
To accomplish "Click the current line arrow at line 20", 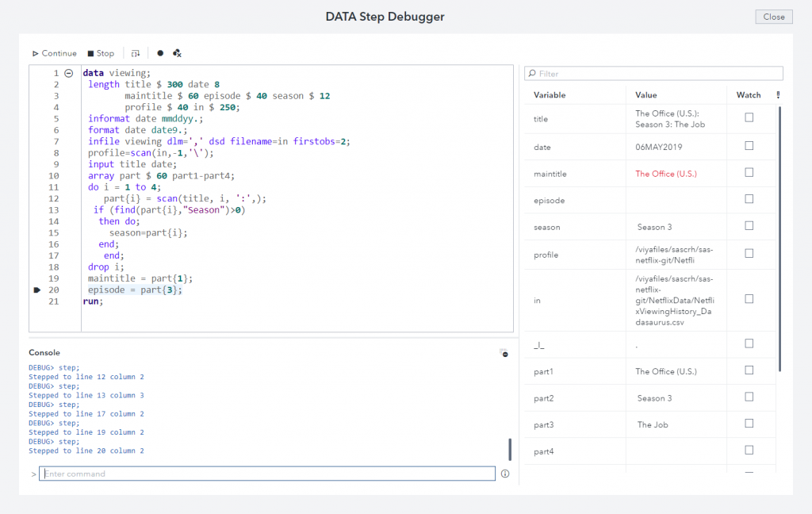I will coord(37,290).
